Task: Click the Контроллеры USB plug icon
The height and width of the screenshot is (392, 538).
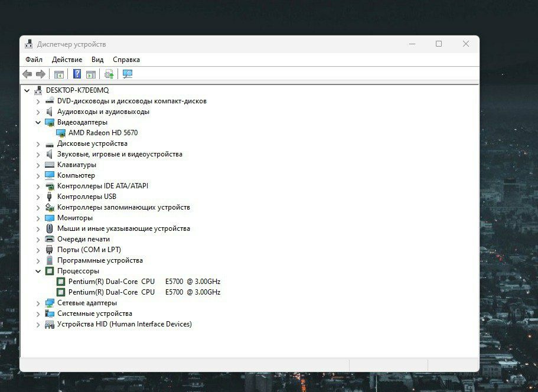Action: click(x=50, y=197)
